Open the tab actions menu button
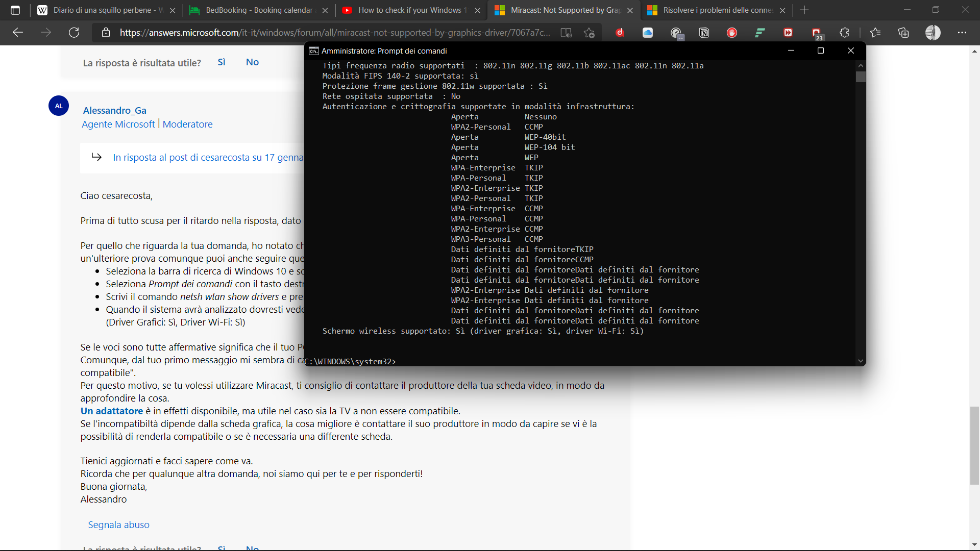The height and width of the screenshot is (551, 980). [15, 10]
